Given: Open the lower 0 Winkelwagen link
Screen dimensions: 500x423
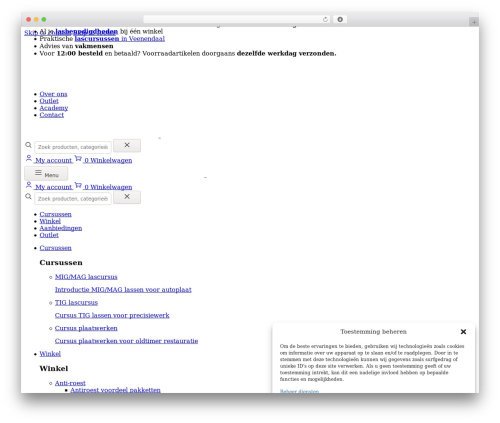Looking at the screenshot, I should pyautogui.click(x=108, y=187).
